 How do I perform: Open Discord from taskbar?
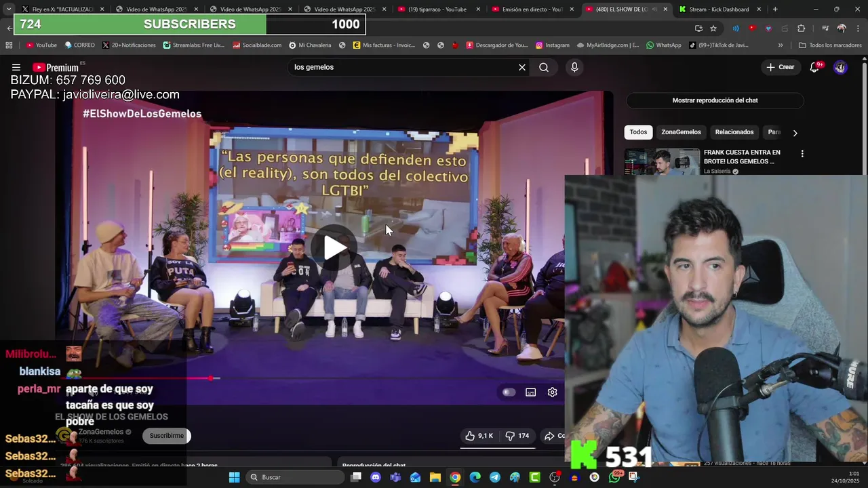(376, 477)
